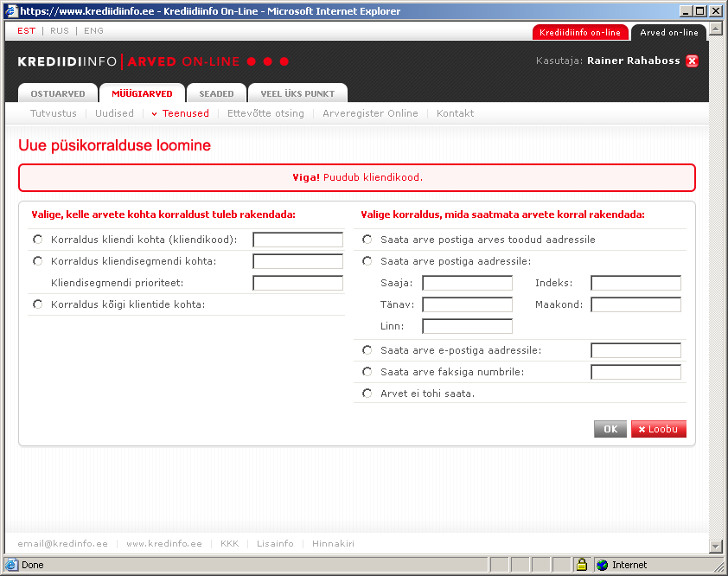The image size is (728, 576).
Task: Click the padlock security icon in the status bar
Action: click(581, 565)
